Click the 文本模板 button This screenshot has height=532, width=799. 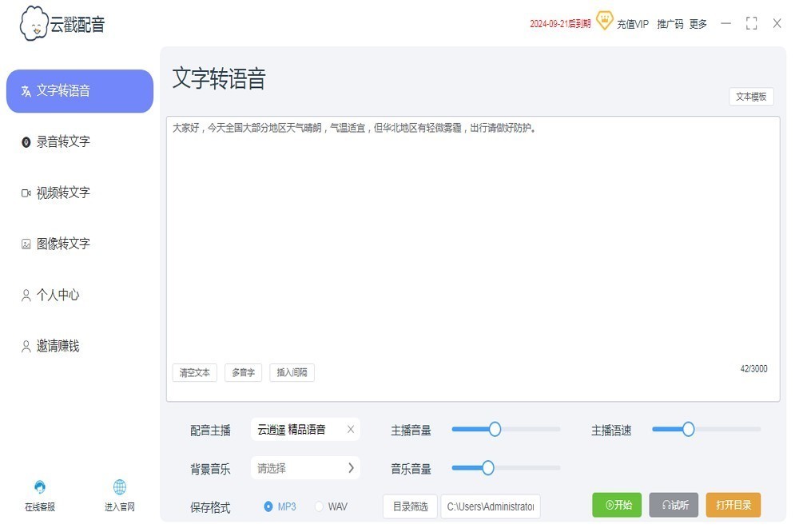tap(751, 97)
